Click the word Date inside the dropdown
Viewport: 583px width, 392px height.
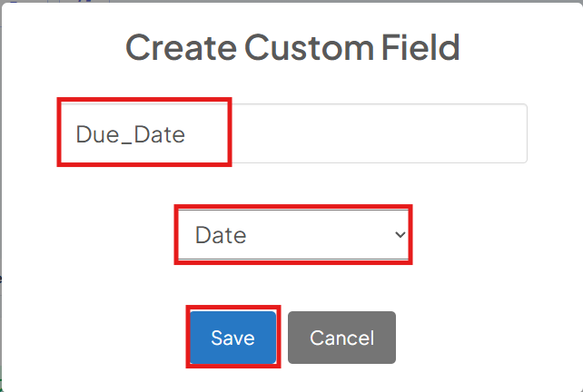[x=221, y=235]
